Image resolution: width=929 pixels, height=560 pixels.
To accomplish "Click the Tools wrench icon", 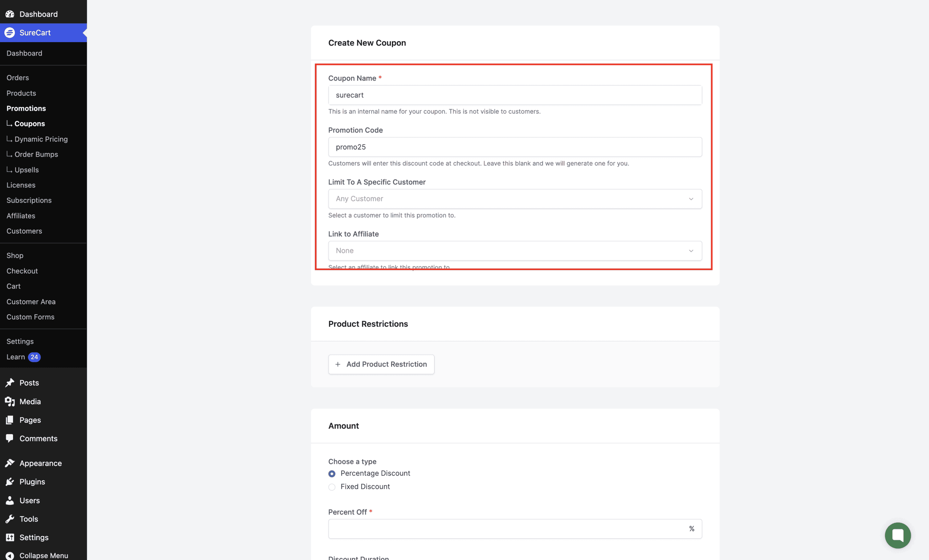I will click(10, 519).
